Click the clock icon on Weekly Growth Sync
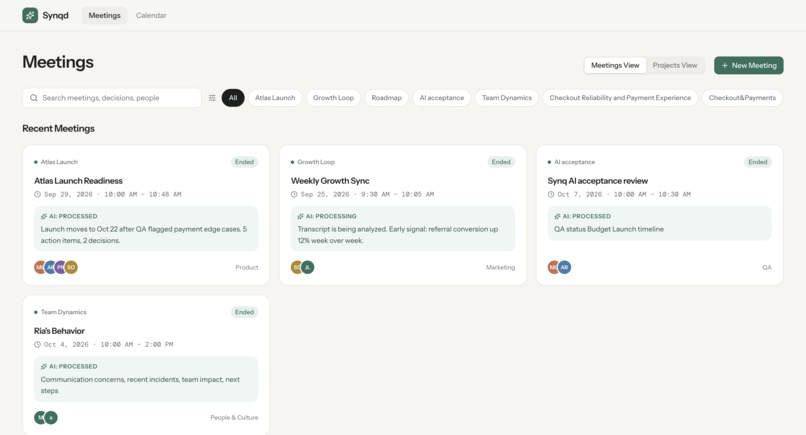Image resolution: width=806 pixels, height=435 pixels. pos(294,194)
